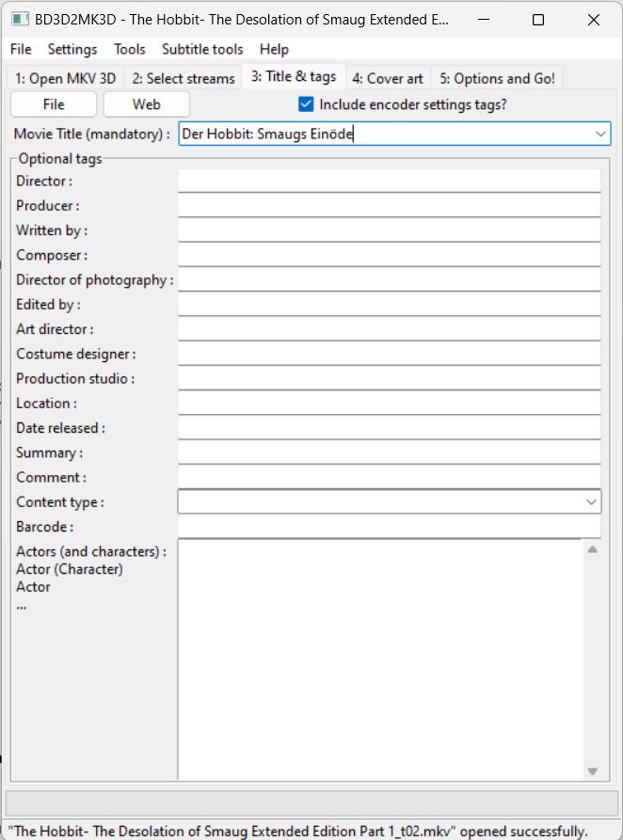The width and height of the screenshot is (623, 840).
Task: Click the BD3D2MK3D app icon in title bar
Action: click(x=18, y=19)
